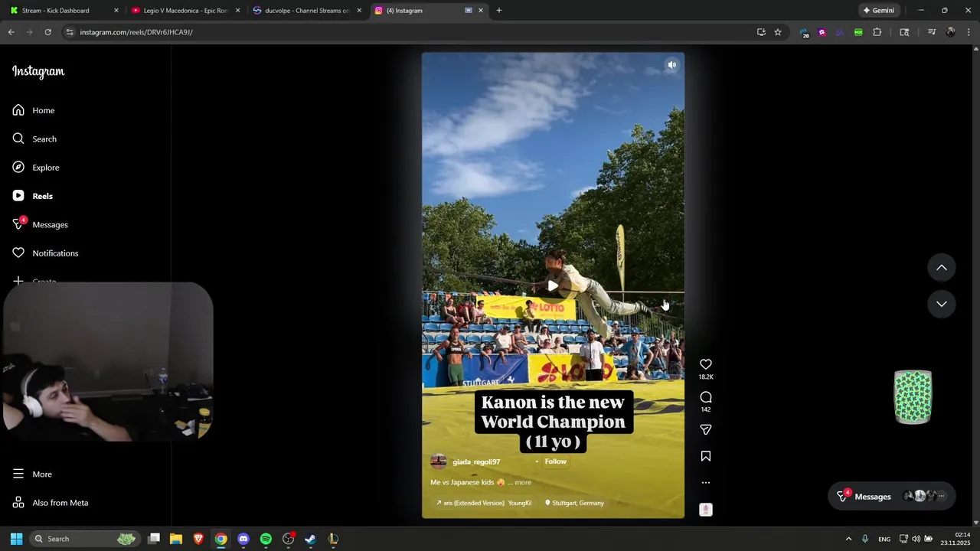Expand the caption with 'more'
This screenshot has height=551, width=980.
523,482
